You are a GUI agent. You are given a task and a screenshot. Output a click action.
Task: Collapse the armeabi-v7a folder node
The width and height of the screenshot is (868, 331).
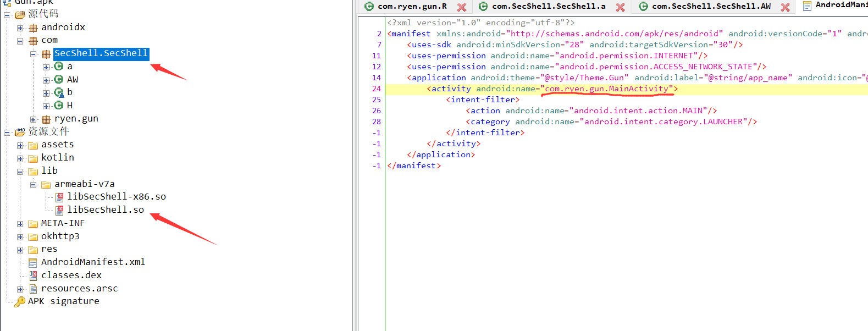tap(34, 184)
